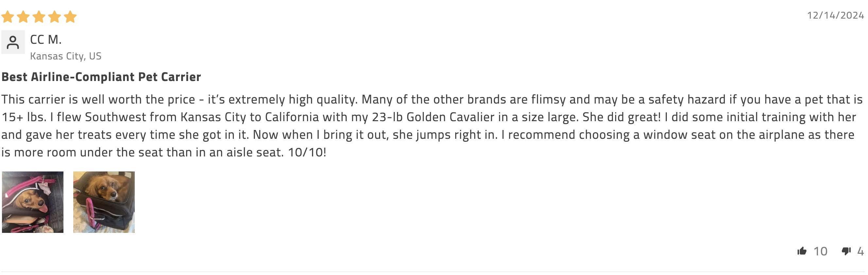The height and width of the screenshot is (275, 868).
Task: Click the review date 12/14/2024
Action: click(x=836, y=15)
